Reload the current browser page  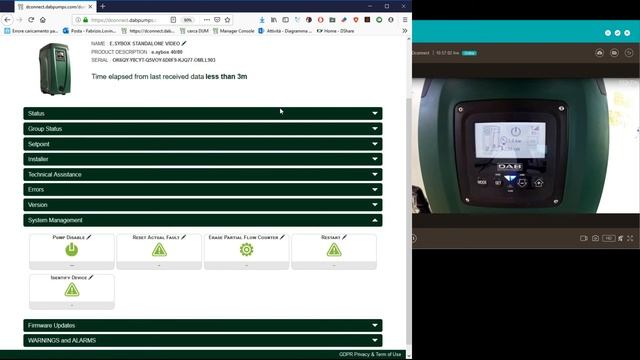[x=31, y=20]
